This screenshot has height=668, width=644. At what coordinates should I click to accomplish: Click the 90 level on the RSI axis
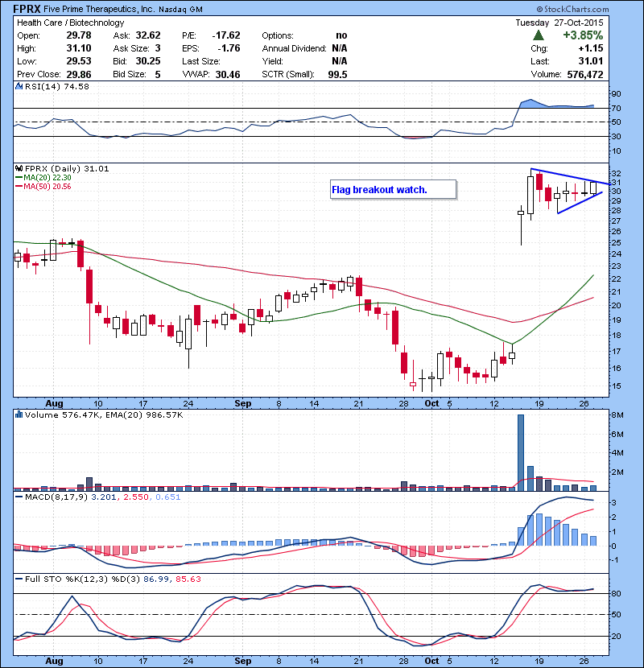click(x=616, y=93)
